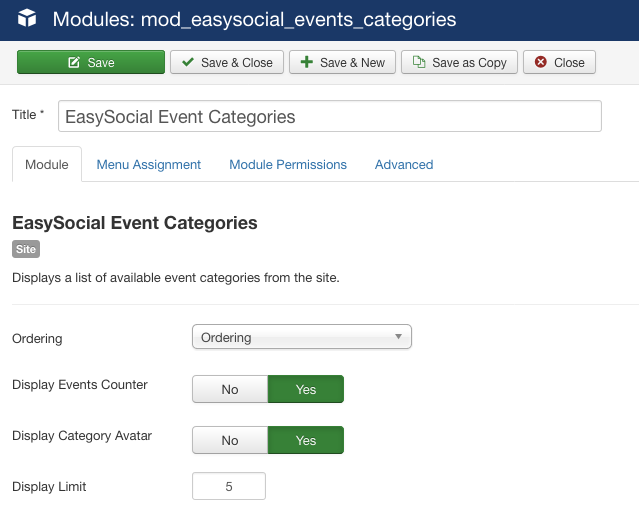Click the Display Events Counter label
The height and width of the screenshot is (522, 639).
[x=80, y=384]
